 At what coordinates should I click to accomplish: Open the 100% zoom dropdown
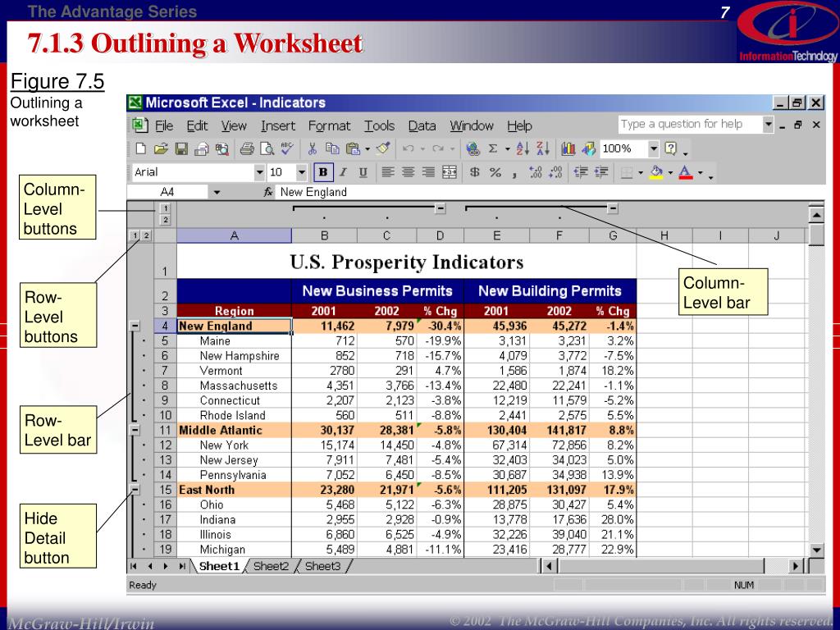(654, 149)
